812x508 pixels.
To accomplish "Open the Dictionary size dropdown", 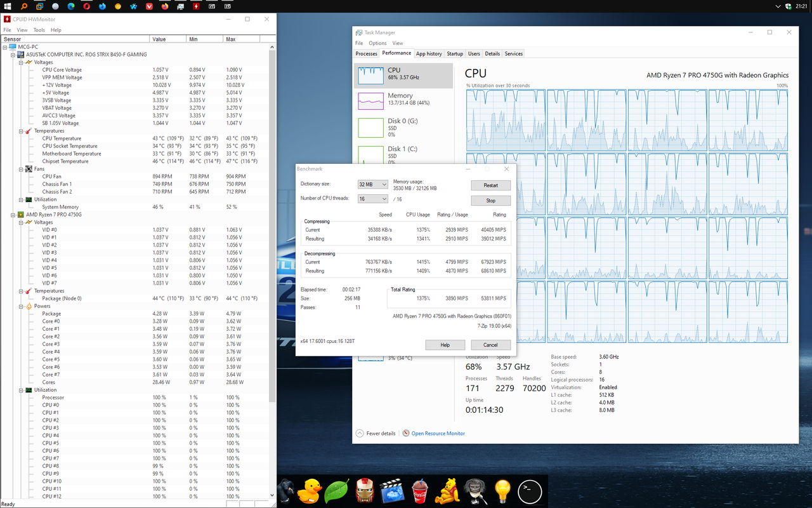I will [372, 184].
